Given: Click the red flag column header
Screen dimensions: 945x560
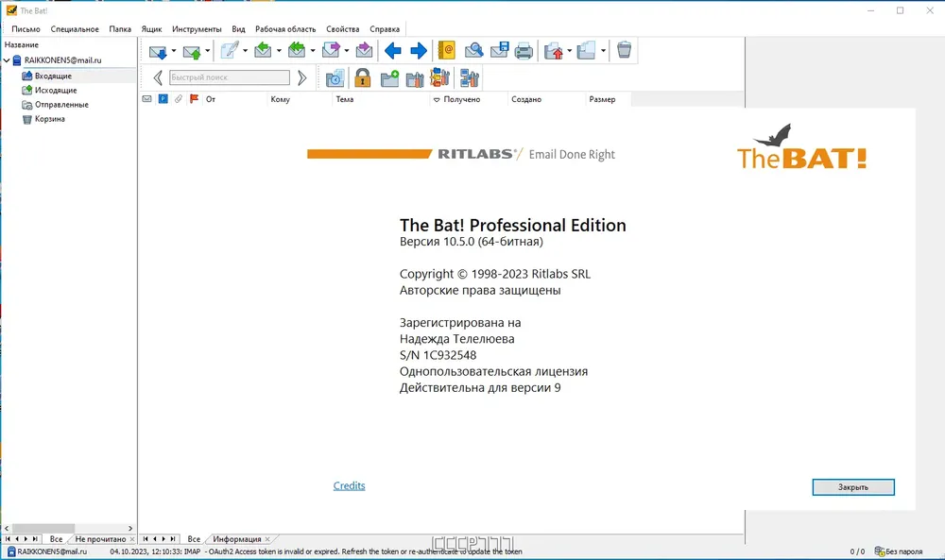Looking at the screenshot, I should point(194,99).
